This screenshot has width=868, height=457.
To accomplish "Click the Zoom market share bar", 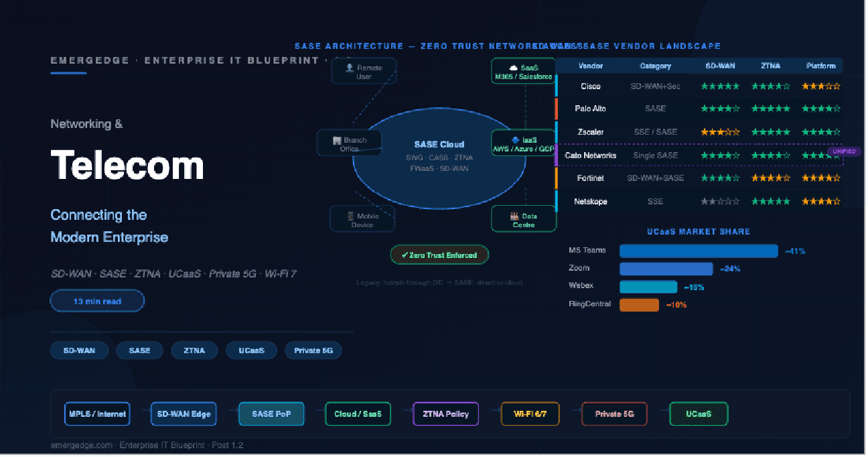I will pyautogui.click(x=666, y=269).
